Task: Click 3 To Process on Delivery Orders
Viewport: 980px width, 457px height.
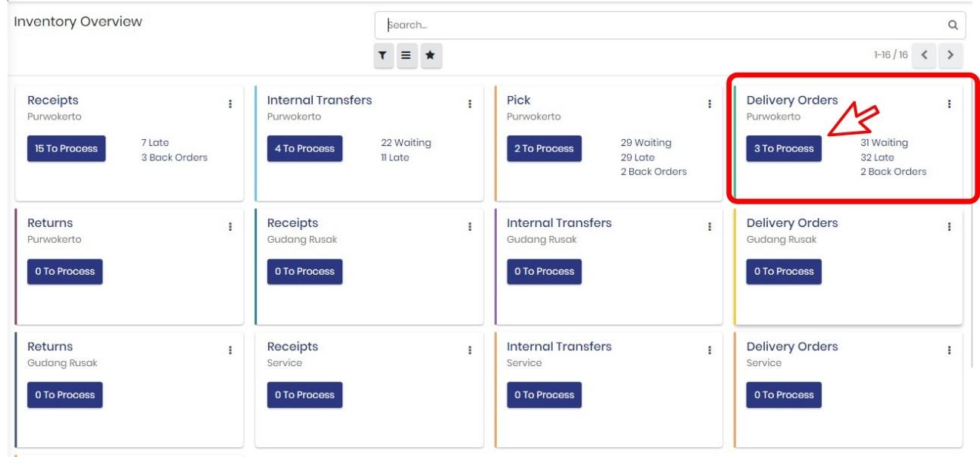Action: 783,148
